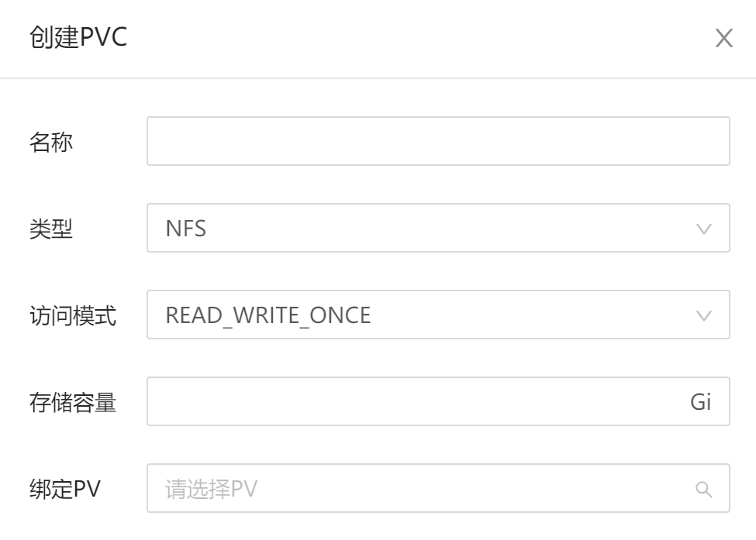Image resolution: width=756 pixels, height=540 pixels.
Task: Click the 创建PVC dialog title
Action: 78,38
